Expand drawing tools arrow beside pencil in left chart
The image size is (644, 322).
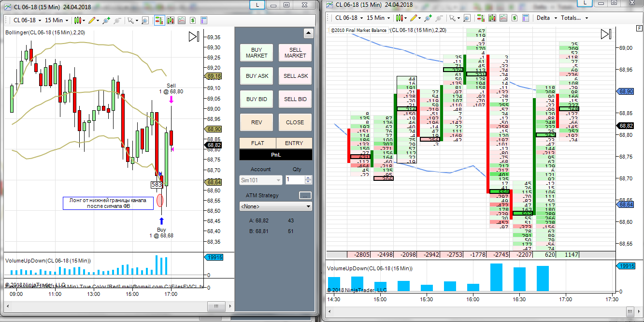pos(98,20)
